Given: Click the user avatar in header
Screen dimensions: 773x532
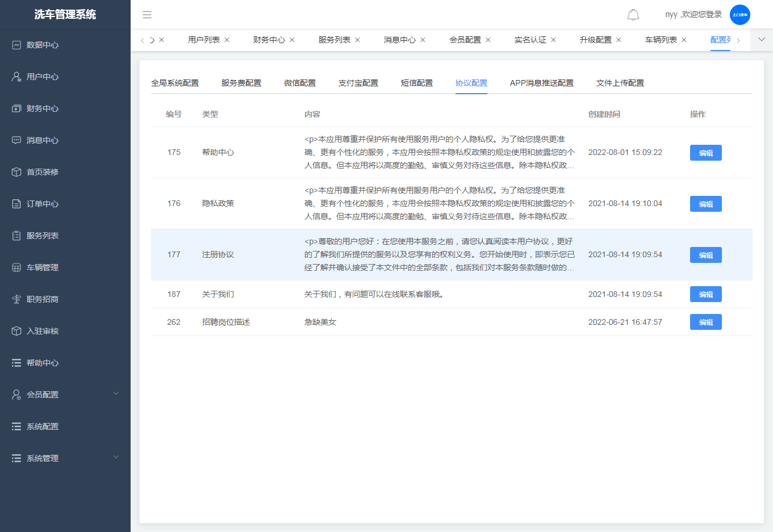Looking at the screenshot, I should [x=739, y=15].
